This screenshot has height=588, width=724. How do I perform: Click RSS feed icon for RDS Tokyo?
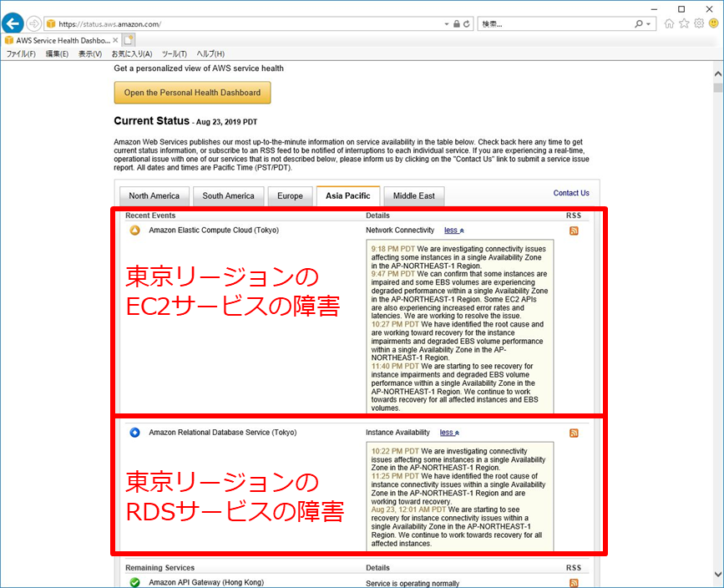[574, 433]
